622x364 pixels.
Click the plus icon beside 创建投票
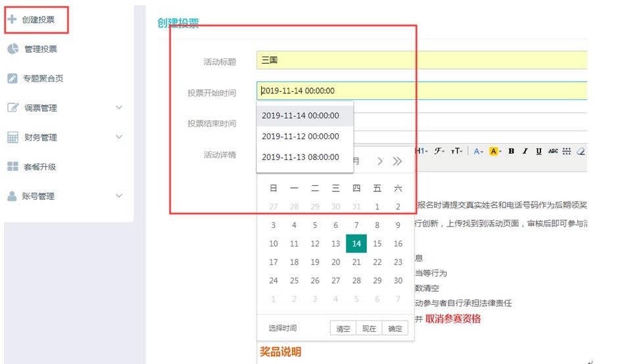pyautogui.click(x=12, y=20)
